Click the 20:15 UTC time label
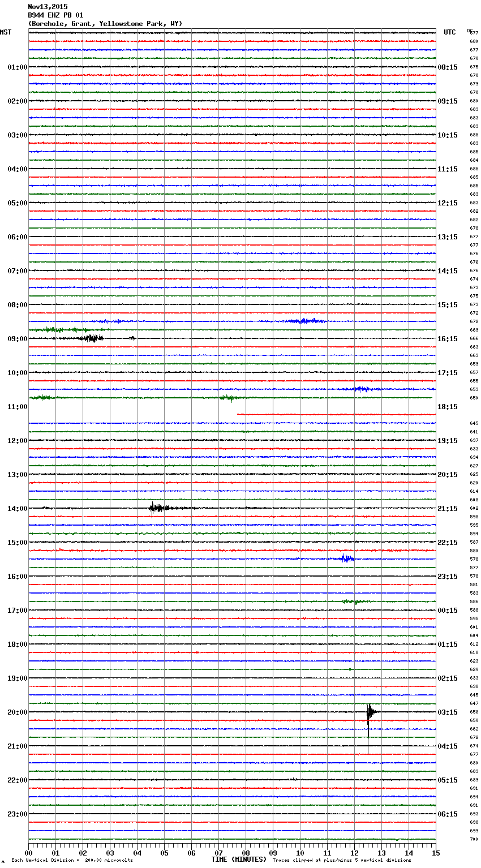Viewport: 481px width, 868px height. pyautogui.click(x=448, y=475)
